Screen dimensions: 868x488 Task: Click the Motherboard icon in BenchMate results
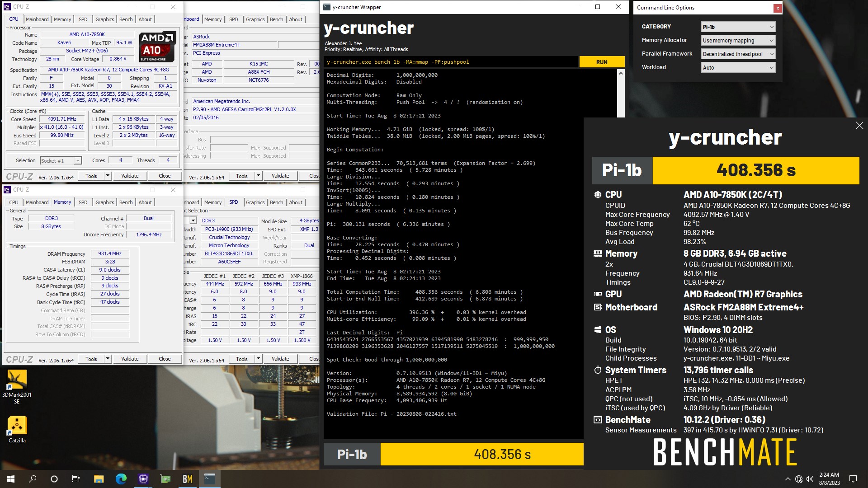[x=598, y=307]
